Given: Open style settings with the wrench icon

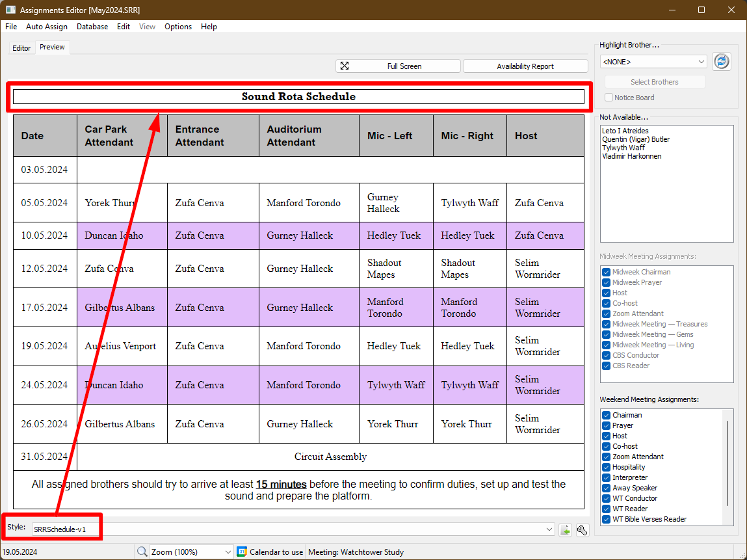Looking at the screenshot, I should [x=583, y=530].
